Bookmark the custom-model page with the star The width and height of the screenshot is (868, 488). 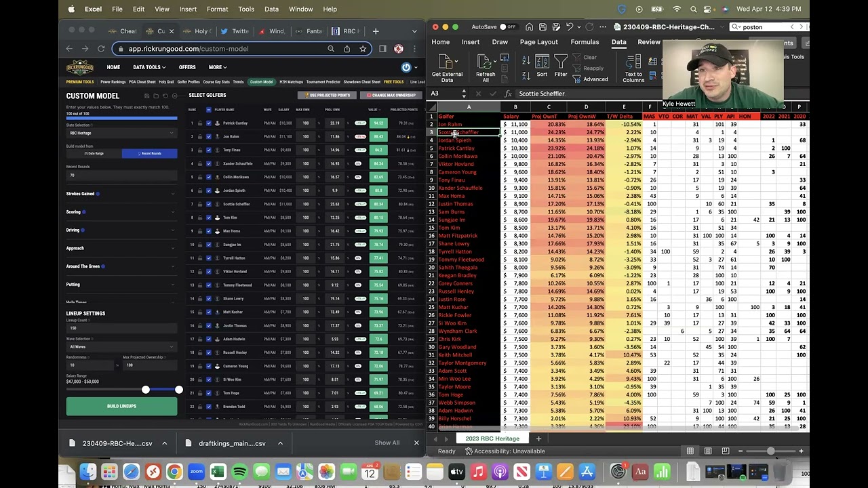point(363,49)
